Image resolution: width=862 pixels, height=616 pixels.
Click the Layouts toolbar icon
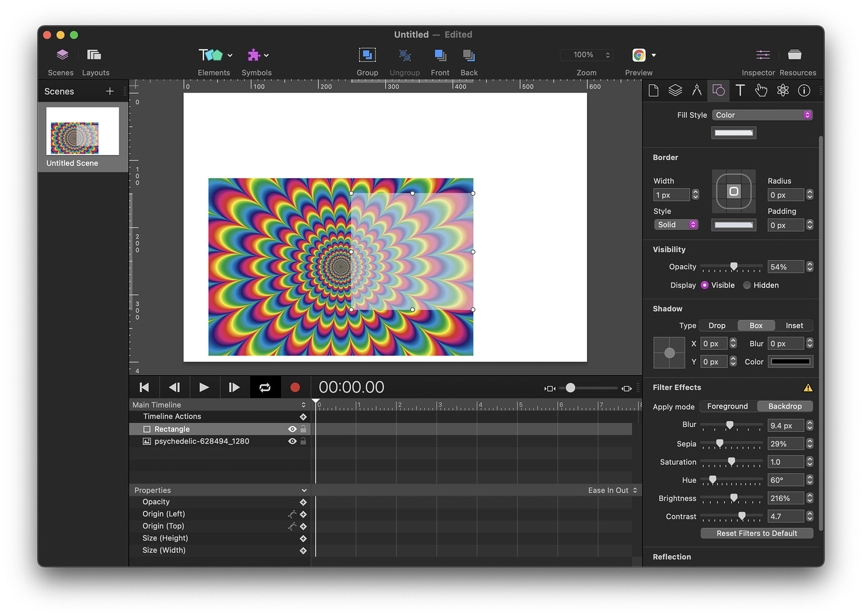(x=94, y=55)
